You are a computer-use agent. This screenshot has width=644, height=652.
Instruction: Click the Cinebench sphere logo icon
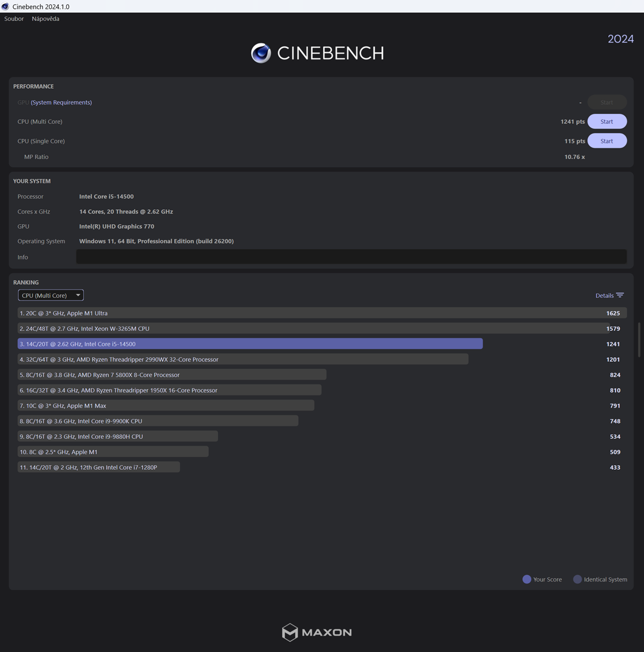[x=261, y=53]
